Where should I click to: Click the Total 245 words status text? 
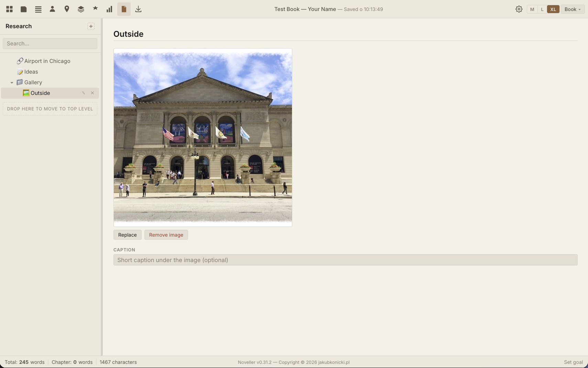[24, 362]
